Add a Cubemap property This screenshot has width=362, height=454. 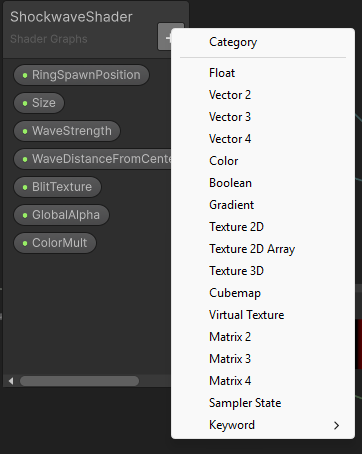(x=263, y=293)
